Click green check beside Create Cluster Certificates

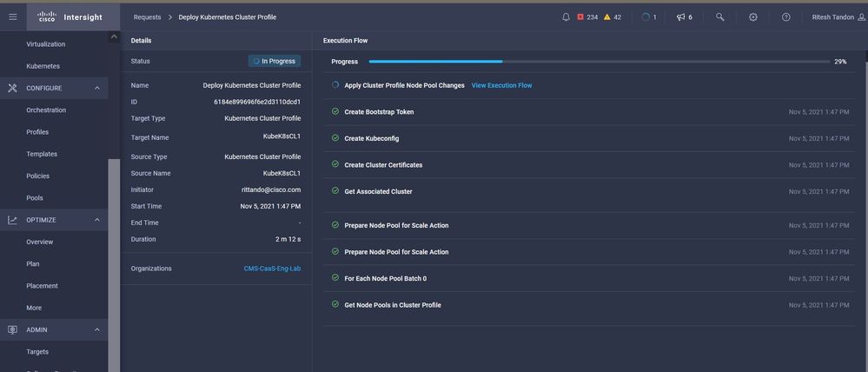[x=335, y=164]
